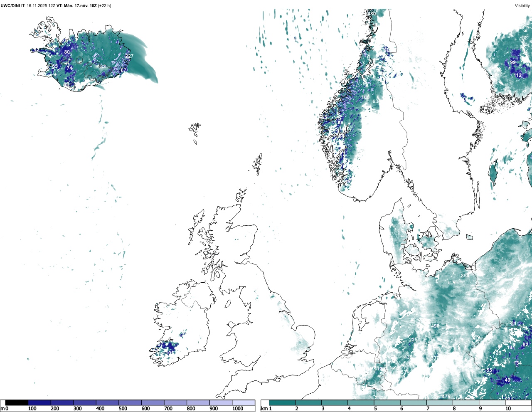Click the '82' value at the right edge

point(525,344)
